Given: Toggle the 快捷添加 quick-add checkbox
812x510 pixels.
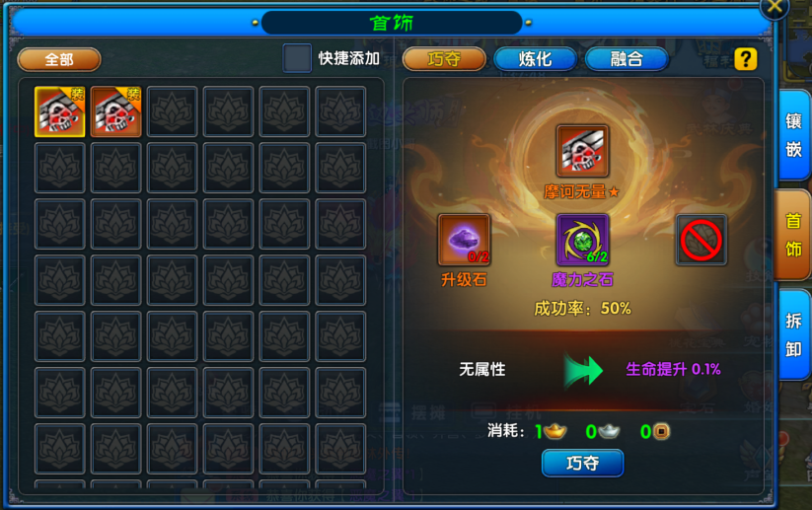Looking at the screenshot, I should click(x=297, y=58).
